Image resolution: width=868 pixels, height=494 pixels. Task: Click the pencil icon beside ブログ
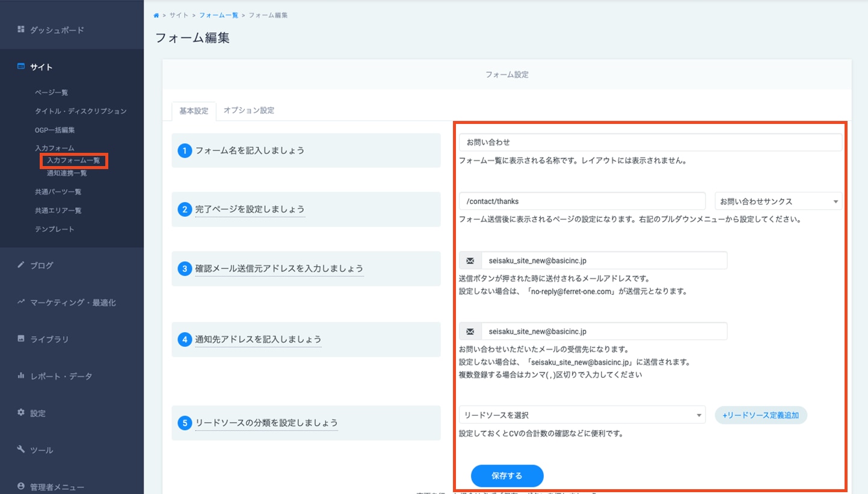click(20, 265)
